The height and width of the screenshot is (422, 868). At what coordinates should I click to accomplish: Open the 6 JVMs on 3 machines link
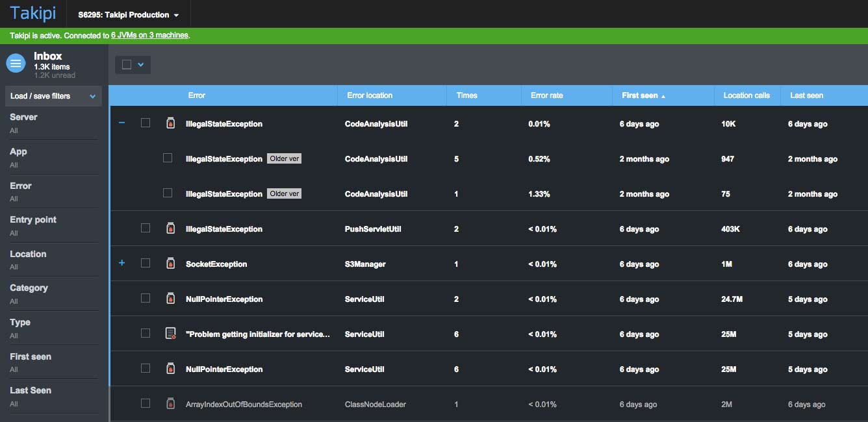point(149,36)
